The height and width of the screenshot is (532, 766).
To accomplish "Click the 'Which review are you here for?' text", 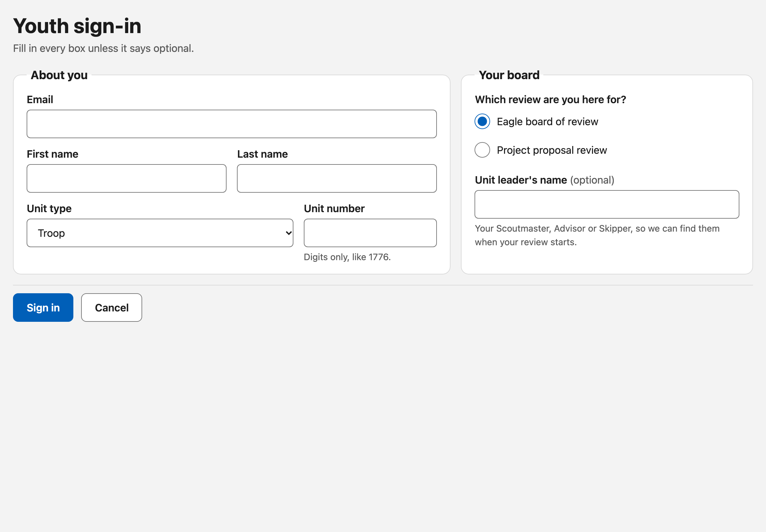I will coord(550,99).
